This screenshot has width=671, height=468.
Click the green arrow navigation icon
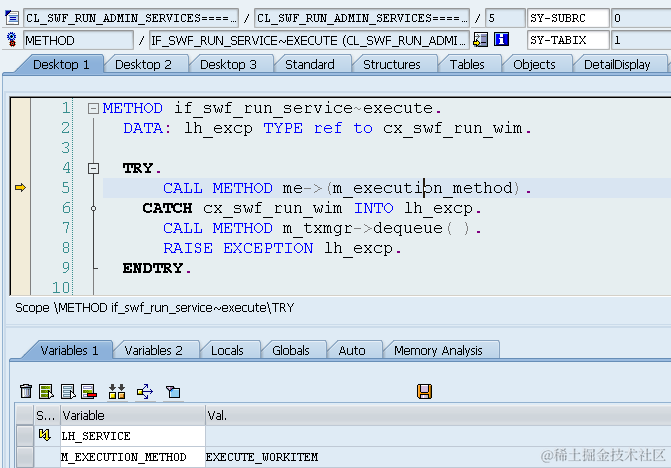(145, 391)
